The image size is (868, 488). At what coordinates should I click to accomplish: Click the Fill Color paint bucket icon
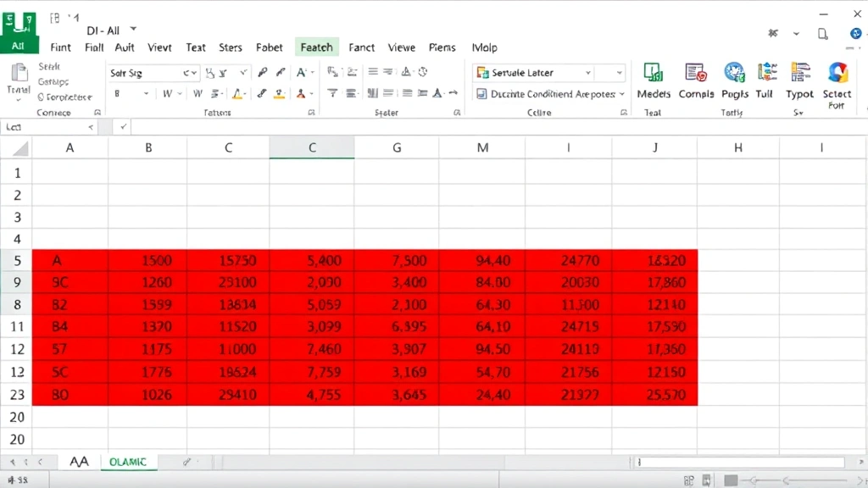pyautogui.click(x=279, y=94)
